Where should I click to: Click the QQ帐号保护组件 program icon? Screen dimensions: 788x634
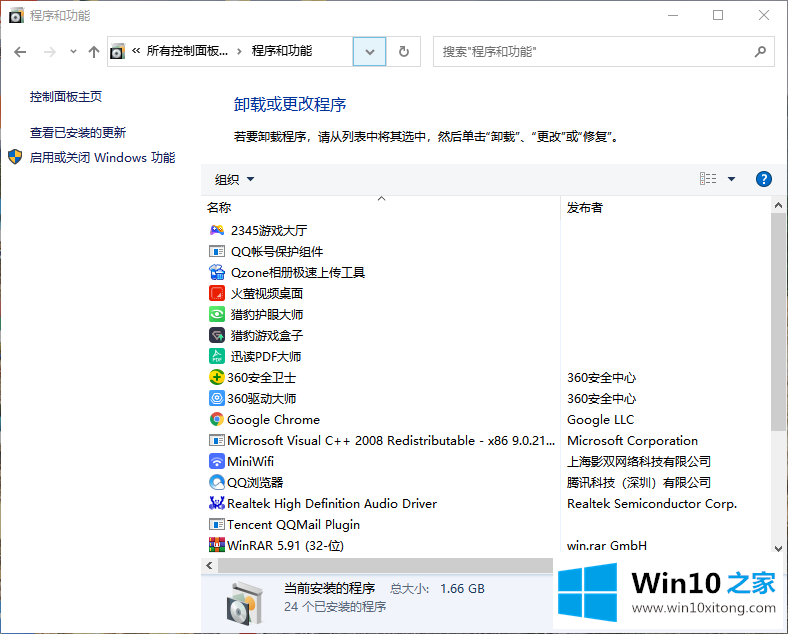217,251
